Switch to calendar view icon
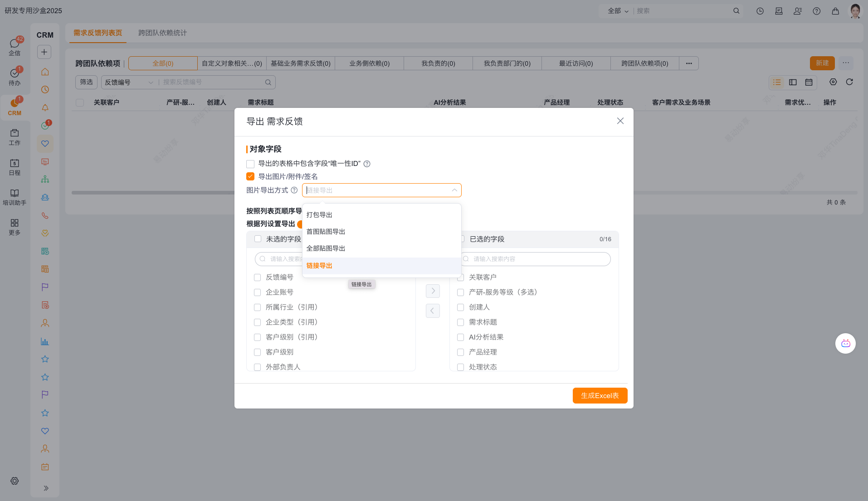The width and height of the screenshot is (868, 501). click(809, 82)
